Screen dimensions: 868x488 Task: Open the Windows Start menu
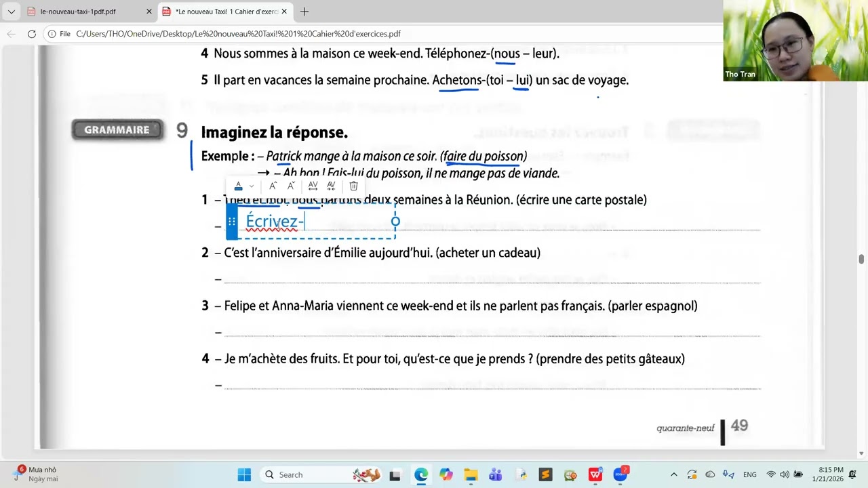[x=244, y=474]
